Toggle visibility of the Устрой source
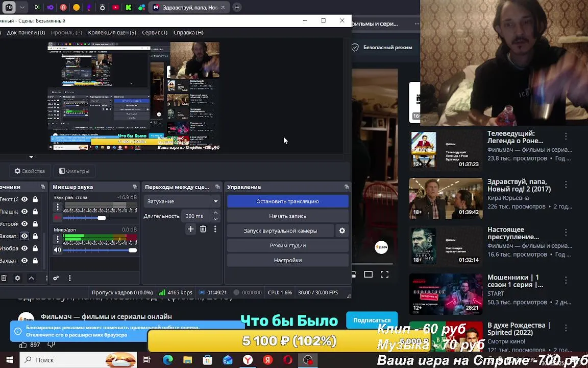The width and height of the screenshot is (588, 368). [24, 224]
